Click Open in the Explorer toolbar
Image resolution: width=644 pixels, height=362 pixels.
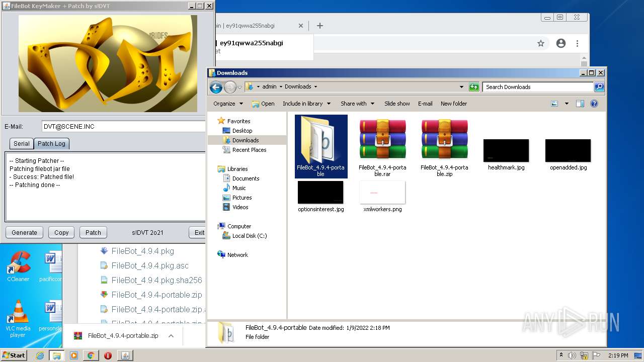[263, 104]
